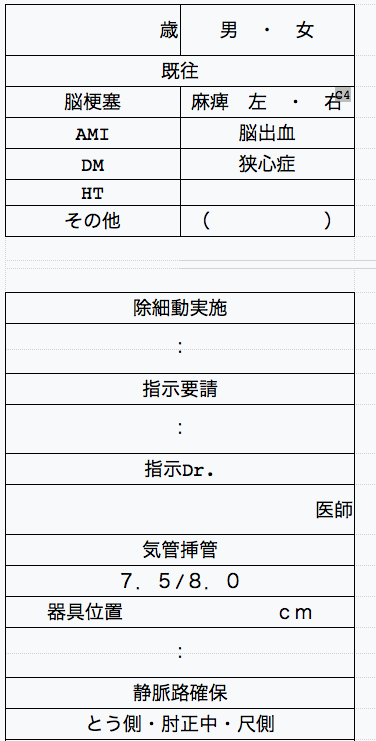The width and height of the screenshot is (376, 741).
Task: Select the AMI cell
Action: click(93, 134)
